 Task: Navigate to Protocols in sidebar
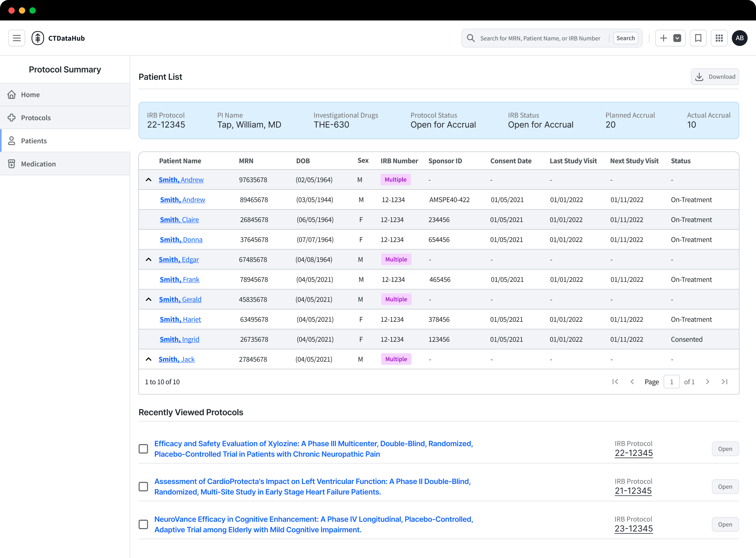click(36, 118)
